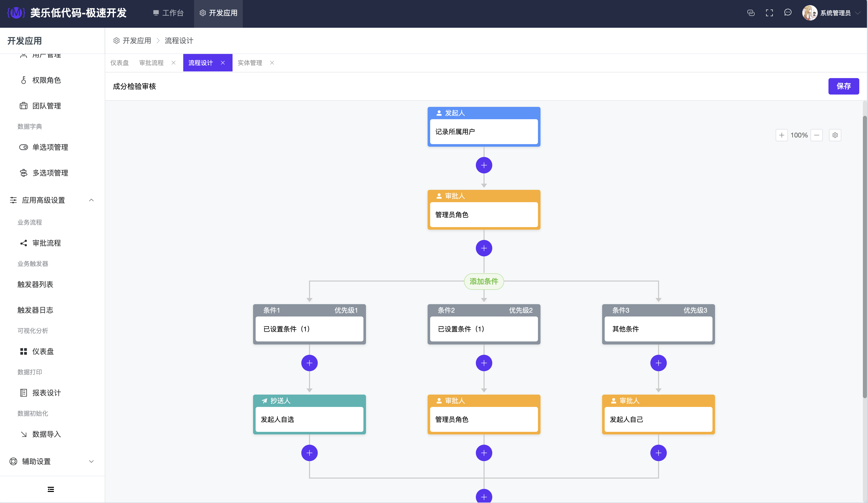Click plus node below 发起人 card
This screenshot has width=868, height=503.
click(484, 165)
